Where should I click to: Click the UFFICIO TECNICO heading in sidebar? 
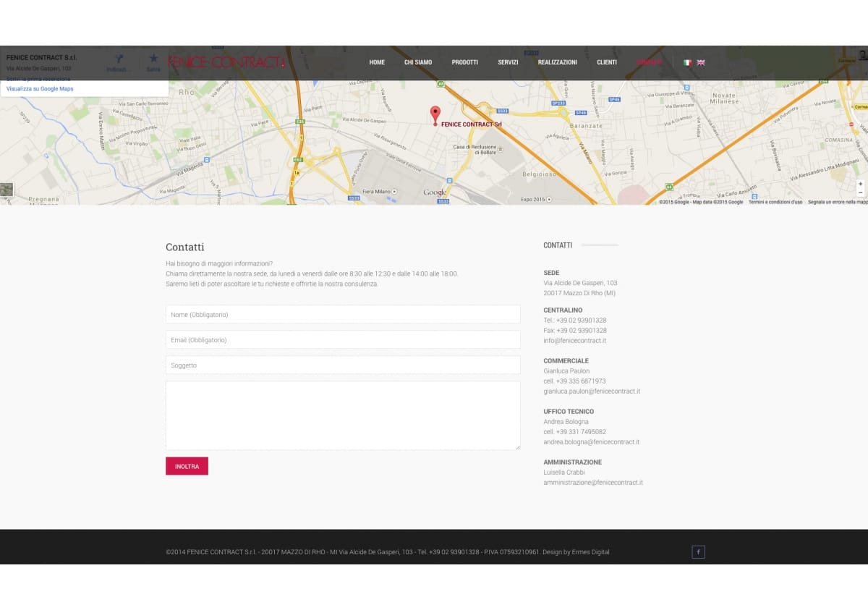(x=569, y=412)
